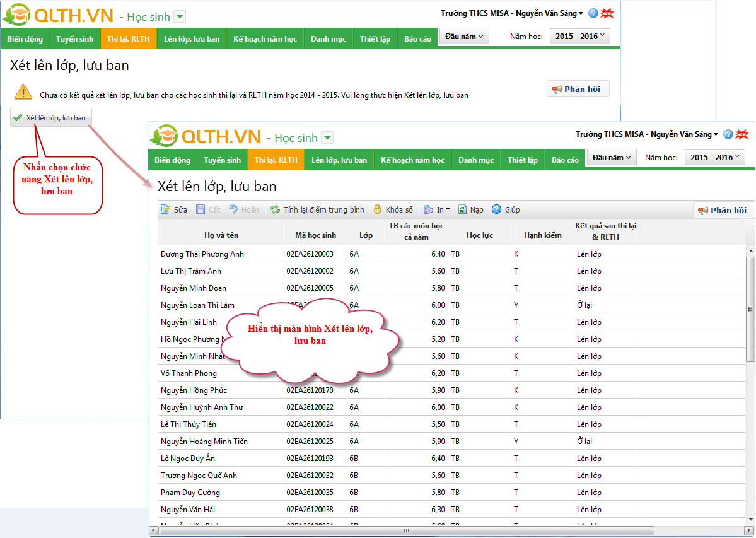Open the Báo cáo tab in the front window
The image size is (756, 538).
565,160
